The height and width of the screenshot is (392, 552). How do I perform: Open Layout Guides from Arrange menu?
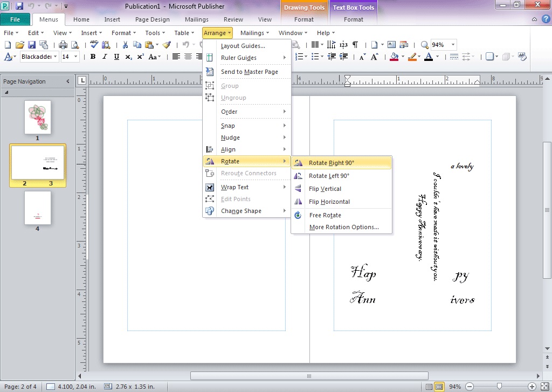(243, 46)
